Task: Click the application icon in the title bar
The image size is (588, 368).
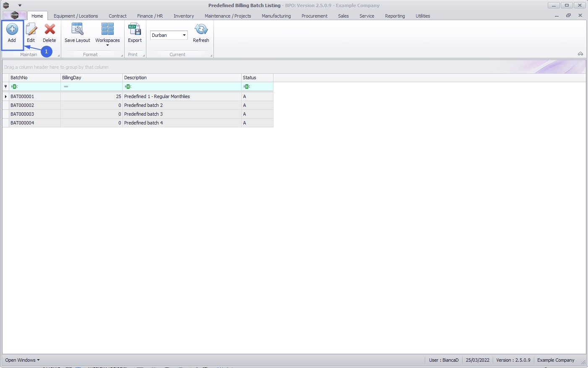Action: 6,5
